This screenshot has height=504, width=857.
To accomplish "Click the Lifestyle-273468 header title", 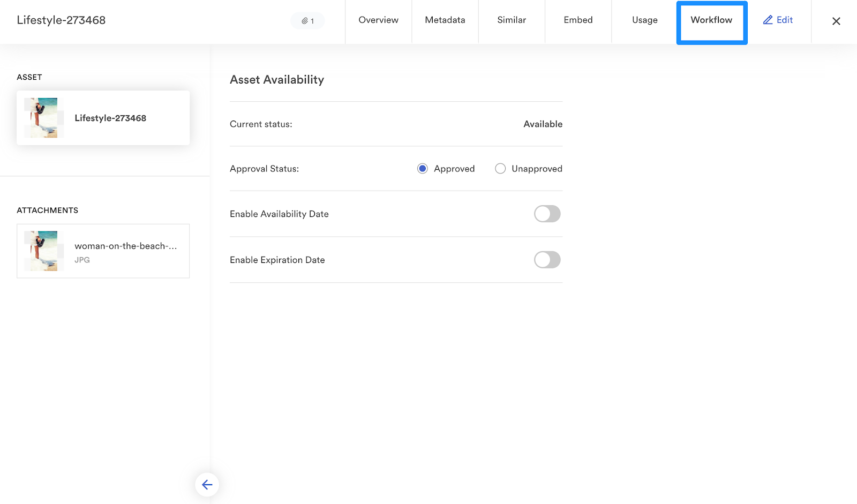I will (x=61, y=20).
